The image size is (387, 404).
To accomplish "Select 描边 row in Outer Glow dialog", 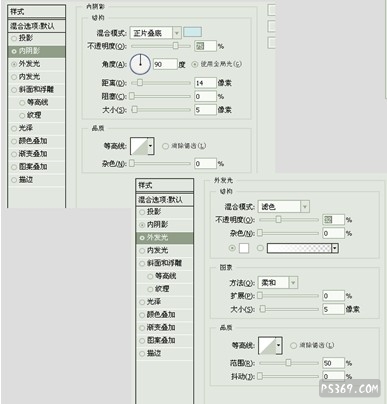I will pyautogui.click(x=165, y=354).
